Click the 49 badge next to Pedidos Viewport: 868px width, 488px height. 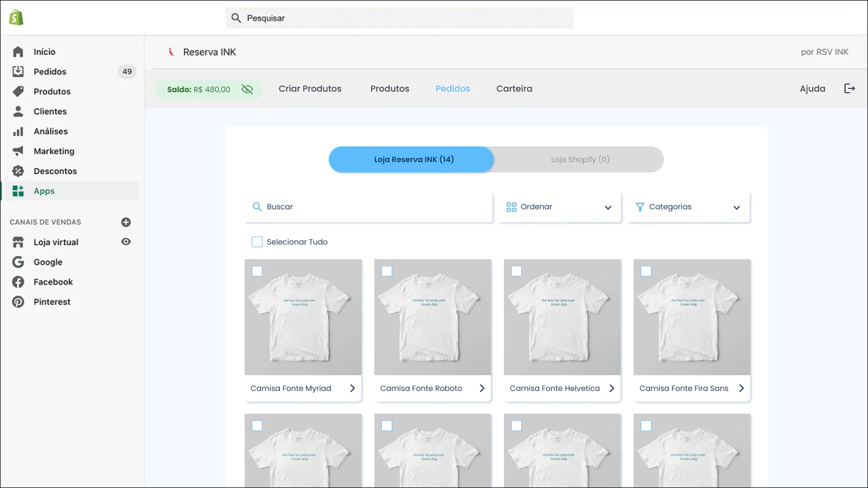pyautogui.click(x=127, y=72)
